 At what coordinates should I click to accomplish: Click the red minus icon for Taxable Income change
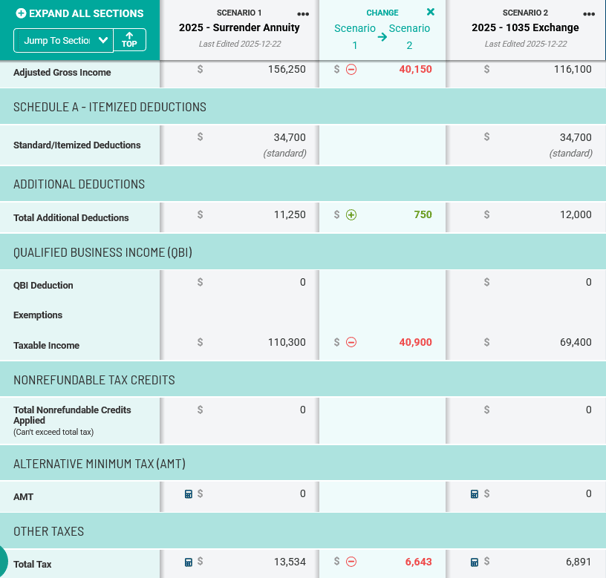351,342
